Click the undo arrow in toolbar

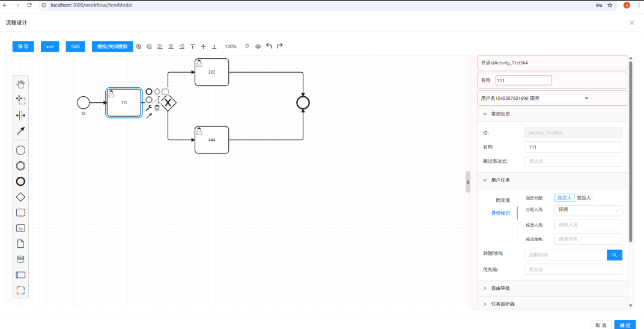tap(269, 46)
